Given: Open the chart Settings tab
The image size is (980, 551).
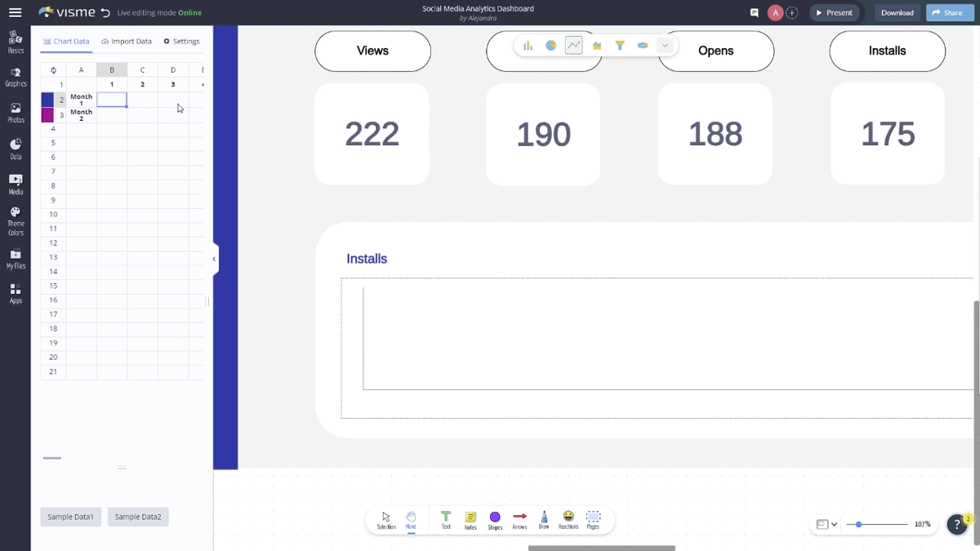Looking at the screenshot, I should tap(181, 42).
